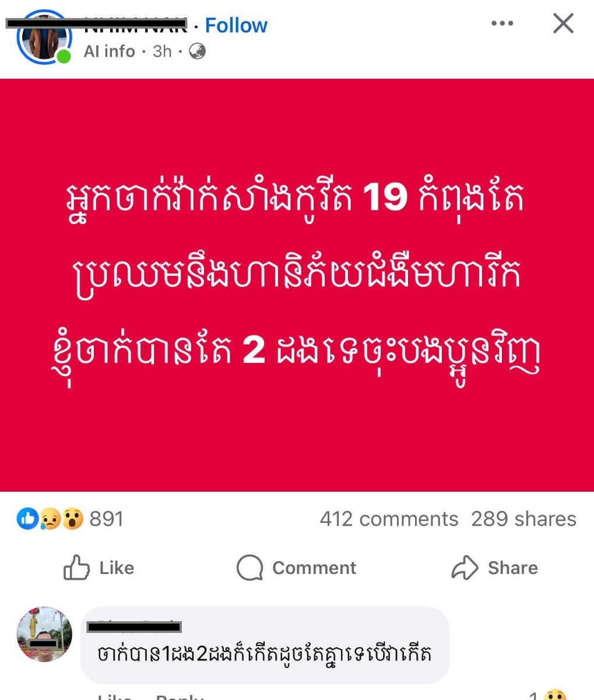Click the wow surprised reaction emoji

tap(72, 519)
